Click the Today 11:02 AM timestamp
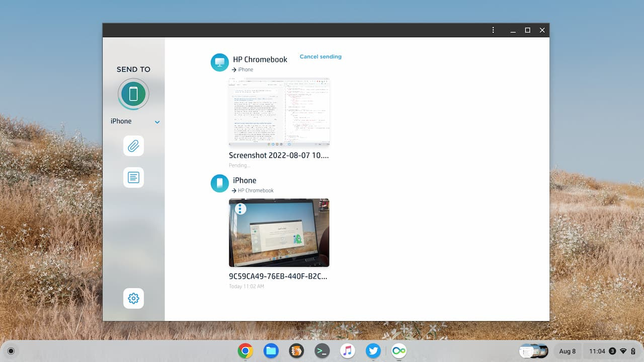This screenshot has width=644, height=362. [x=247, y=287]
